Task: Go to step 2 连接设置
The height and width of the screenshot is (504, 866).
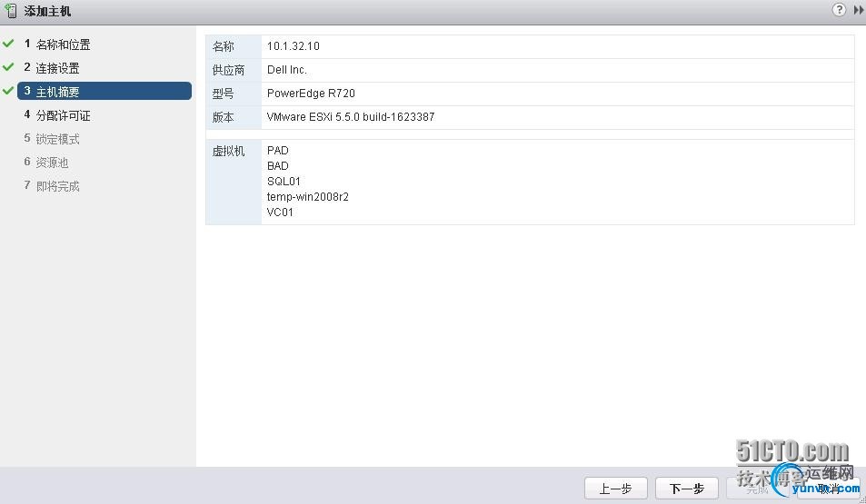Action: point(52,68)
